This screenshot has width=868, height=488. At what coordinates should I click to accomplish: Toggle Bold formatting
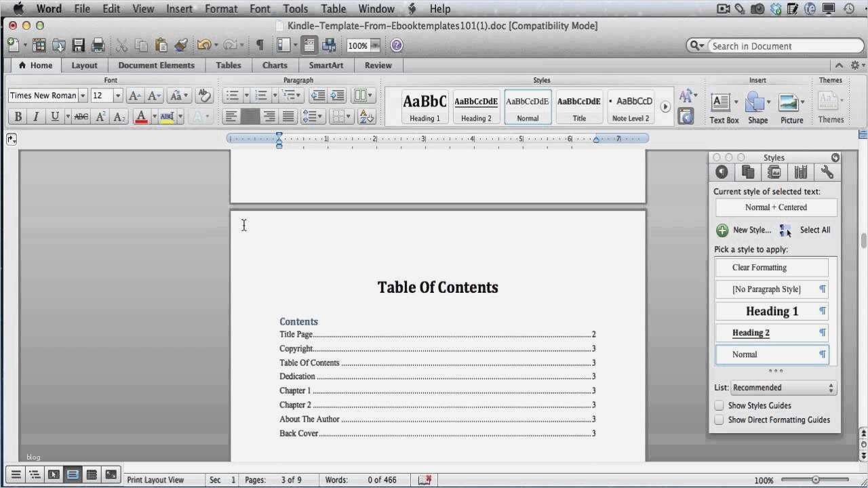[18, 117]
